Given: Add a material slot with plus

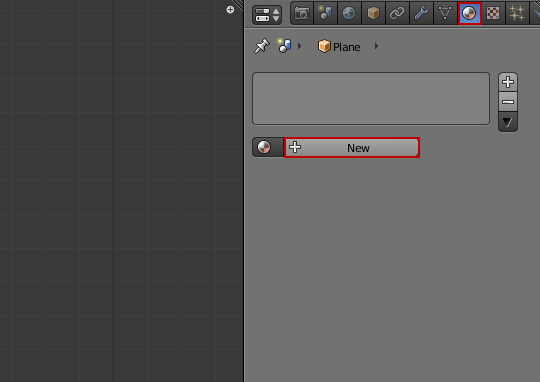Looking at the screenshot, I should tap(508, 82).
